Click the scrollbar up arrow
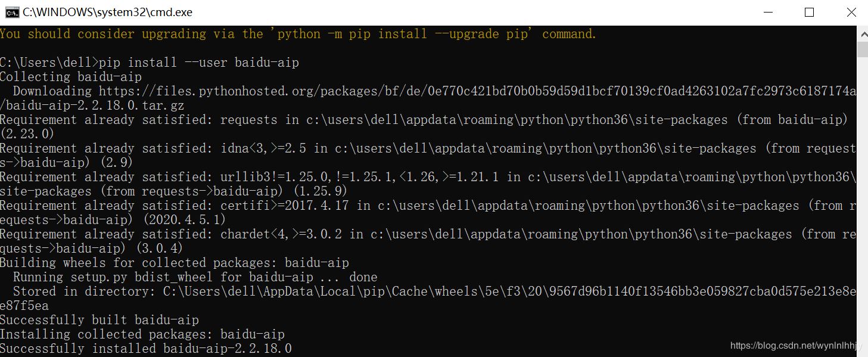The image size is (868, 357). pyautogui.click(x=862, y=34)
